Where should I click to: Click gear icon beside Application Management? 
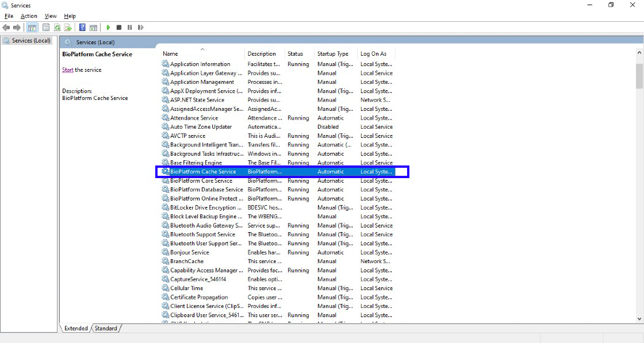coord(165,82)
